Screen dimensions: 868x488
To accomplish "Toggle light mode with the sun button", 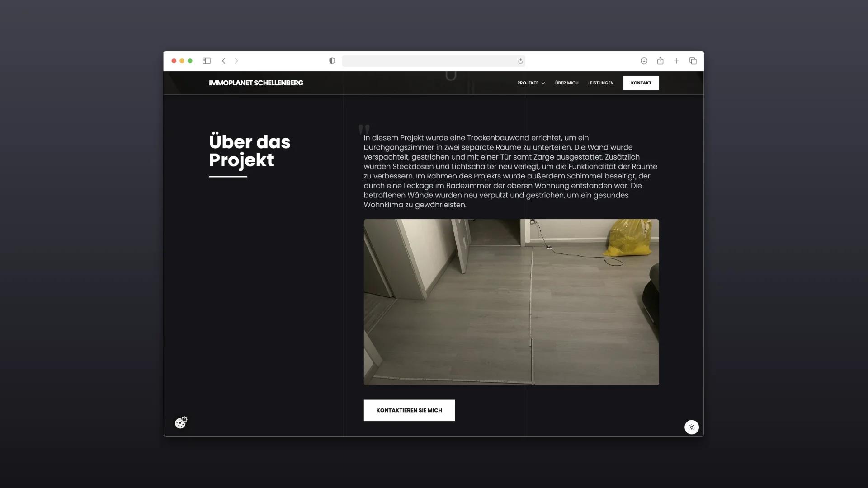I will coord(692,427).
